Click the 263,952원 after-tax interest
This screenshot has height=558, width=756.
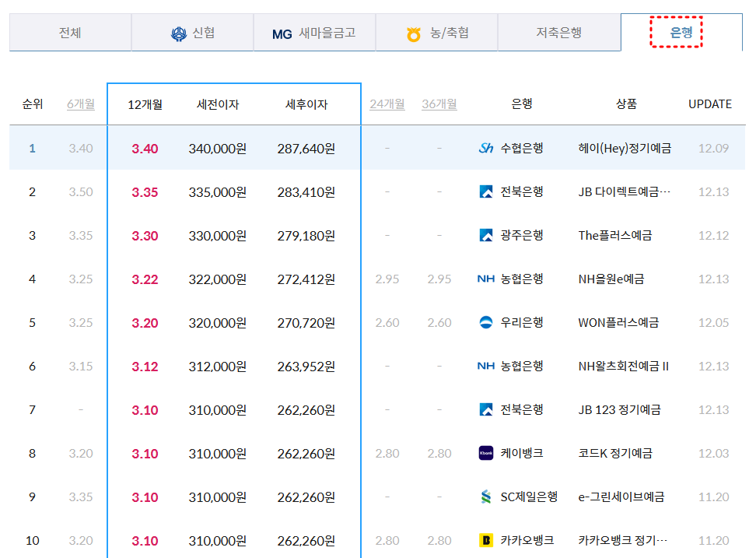pos(306,367)
